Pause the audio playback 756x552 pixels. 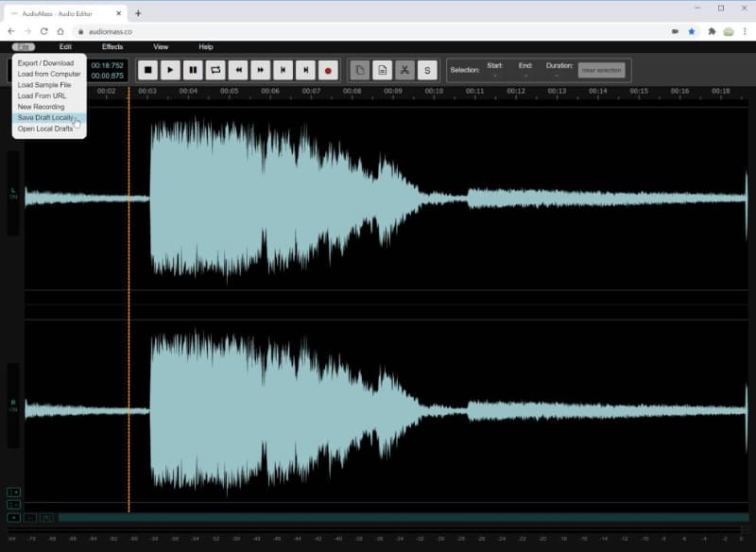click(193, 70)
